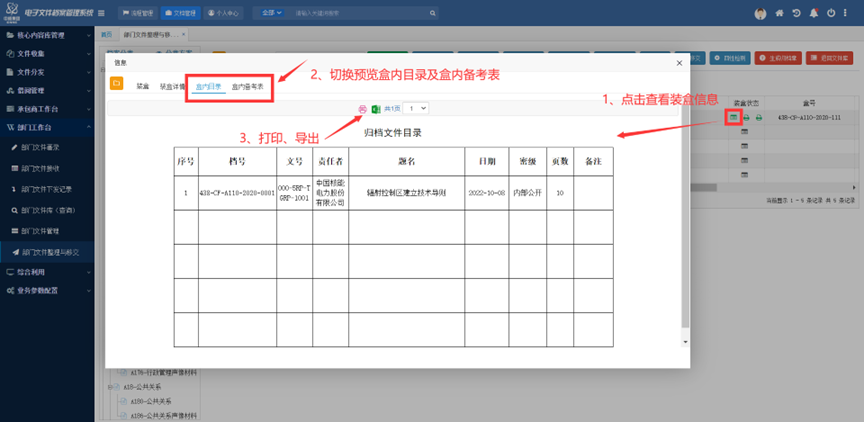Click the 内部公开 密级 cell
The width and height of the screenshot is (864, 422).
pyautogui.click(x=527, y=193)
